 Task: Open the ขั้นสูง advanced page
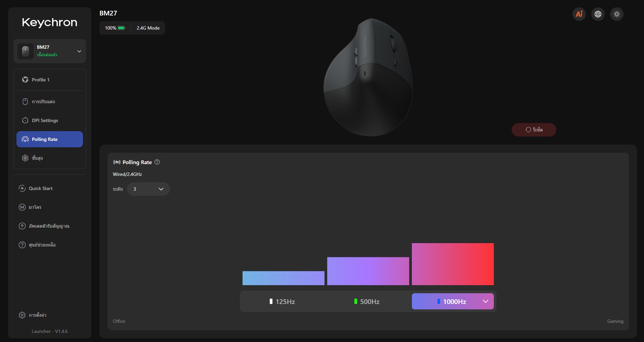coord(50,158)
